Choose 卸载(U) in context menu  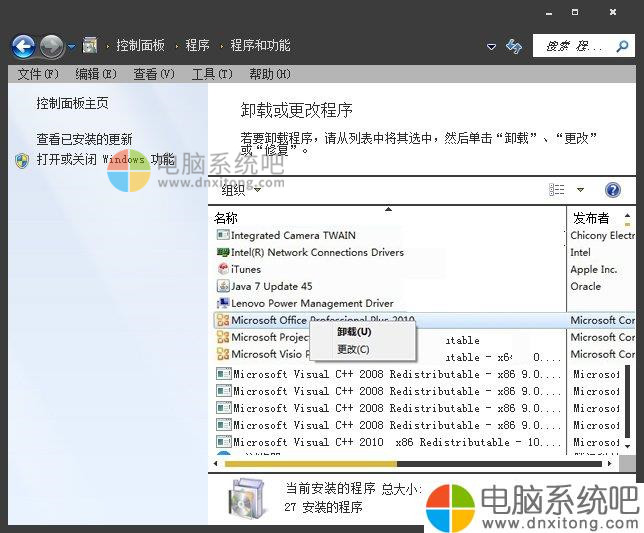[x=354, y=332]
